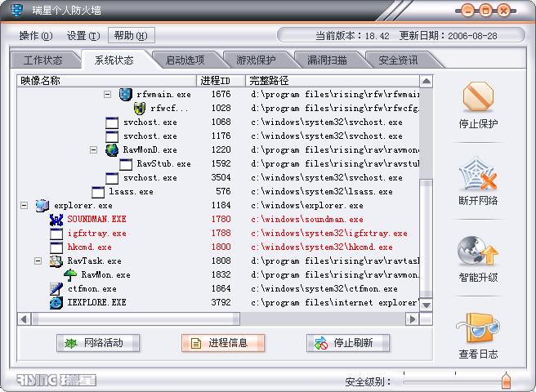536x392 pixels.
Task: Click the igfxtray.exe window icon
Action: 56,234
